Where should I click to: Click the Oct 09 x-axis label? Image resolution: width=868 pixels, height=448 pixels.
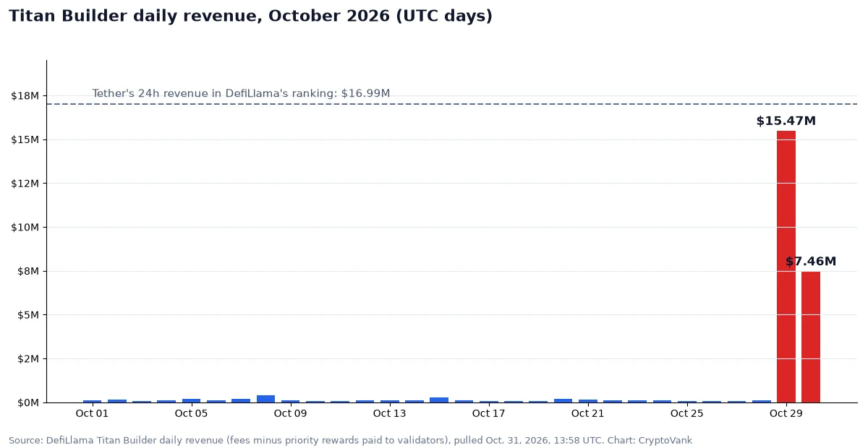pyautogui.click(x=290, y=413)
